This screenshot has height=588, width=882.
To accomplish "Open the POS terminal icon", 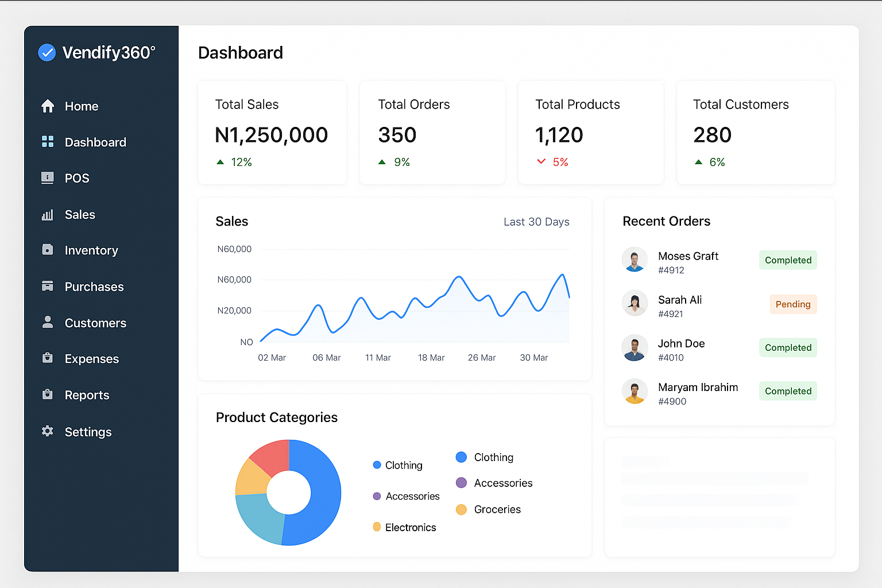I will pos(47,178).
